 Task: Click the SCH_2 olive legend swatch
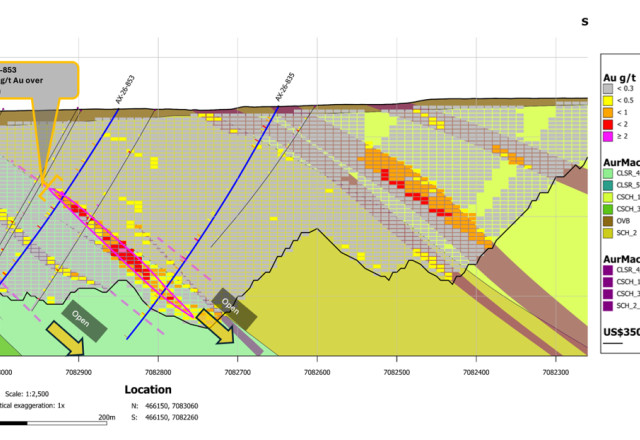[x=608, y=233]
